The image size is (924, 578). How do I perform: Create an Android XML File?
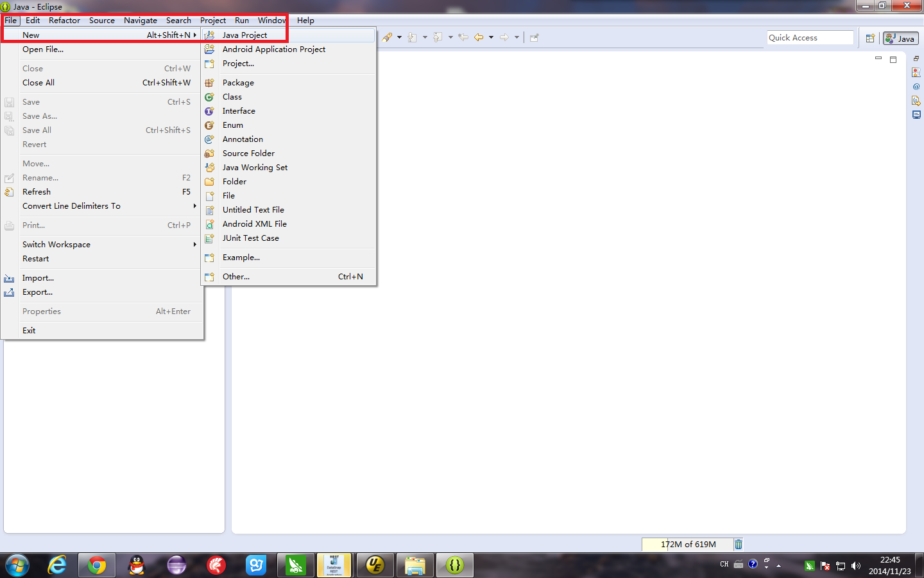[x=289, y=224]
